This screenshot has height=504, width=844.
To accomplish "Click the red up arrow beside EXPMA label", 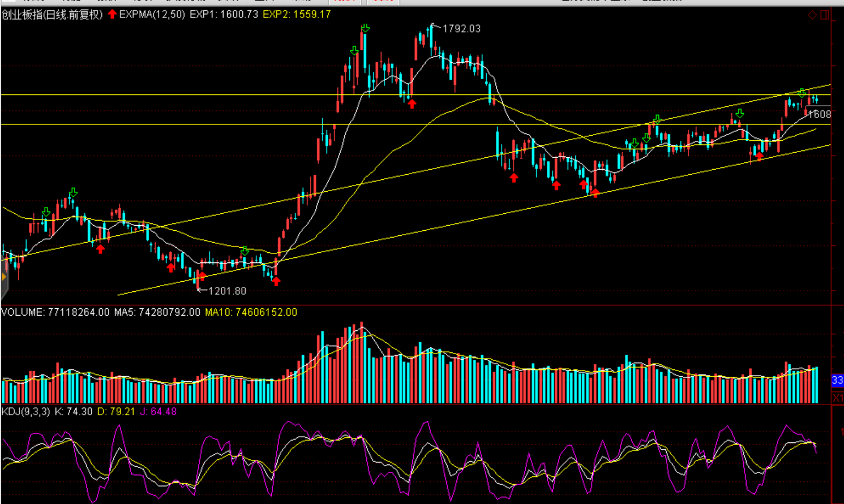I will coord(112,14).
